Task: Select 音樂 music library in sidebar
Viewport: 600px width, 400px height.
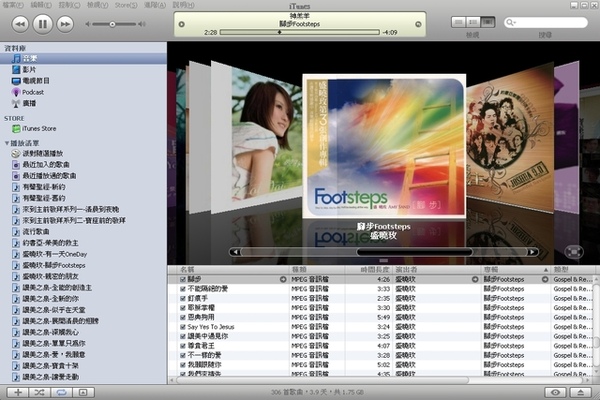Action: (x=83, y=59)
